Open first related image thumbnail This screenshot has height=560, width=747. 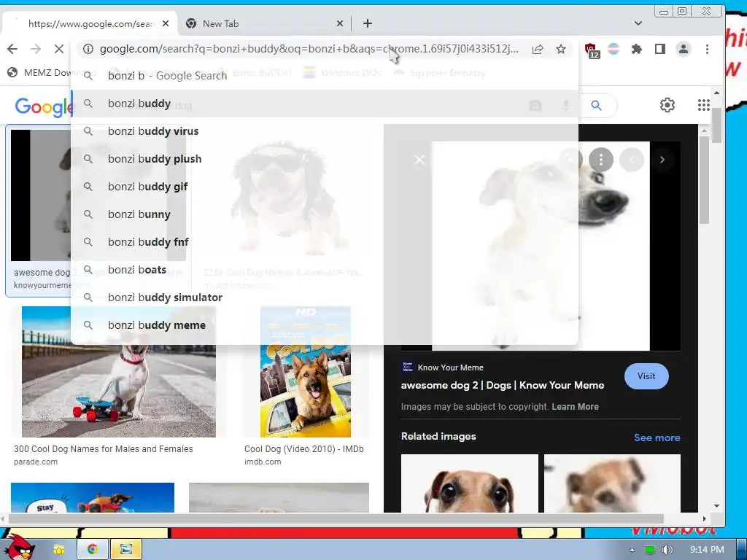coord(470,483)
